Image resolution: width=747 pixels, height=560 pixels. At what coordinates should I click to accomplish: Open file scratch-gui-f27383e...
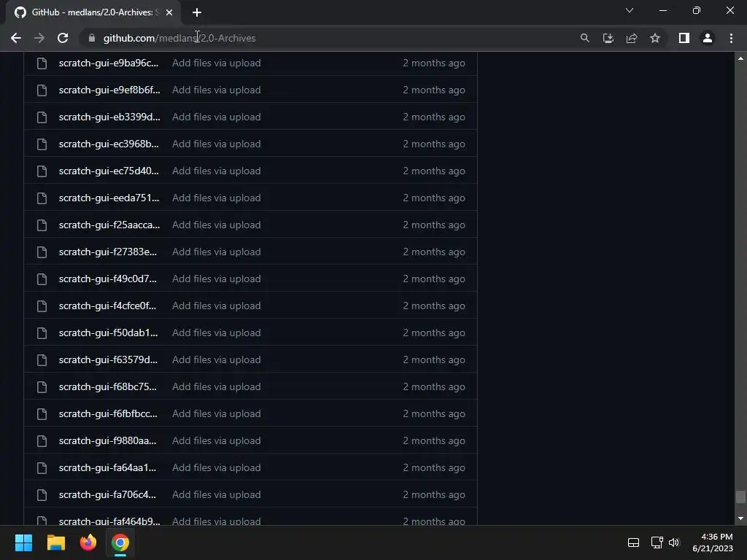108,252
